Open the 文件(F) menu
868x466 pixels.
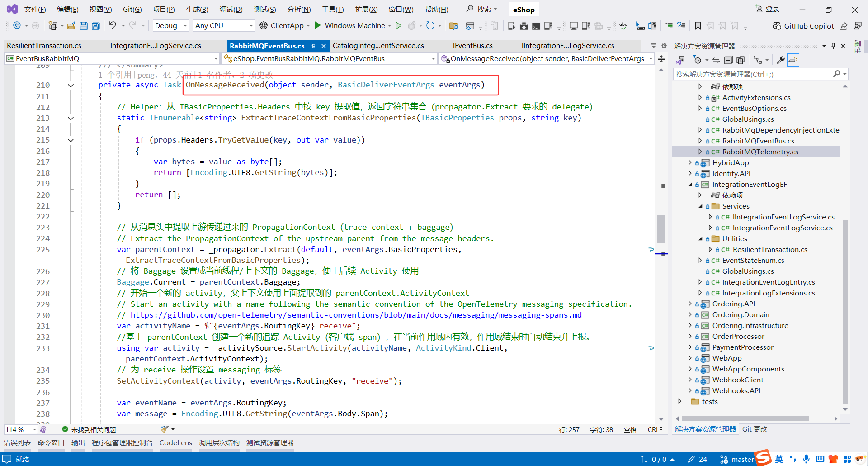pos(35,10)
